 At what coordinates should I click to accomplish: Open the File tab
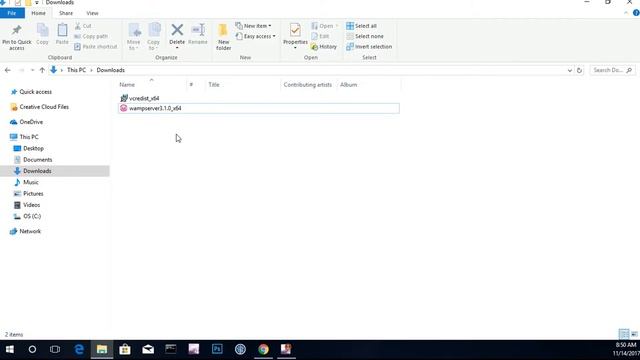click(12, 13)
